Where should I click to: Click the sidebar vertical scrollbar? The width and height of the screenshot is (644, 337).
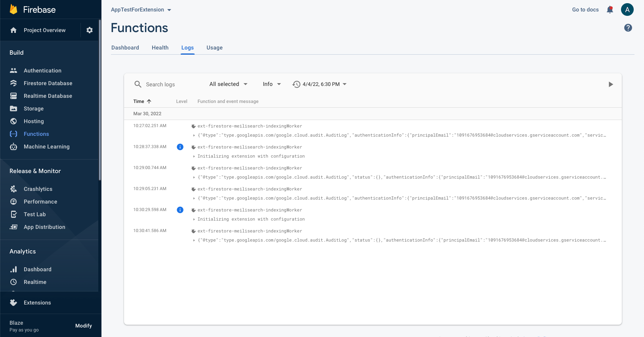[x=100, y=99]
